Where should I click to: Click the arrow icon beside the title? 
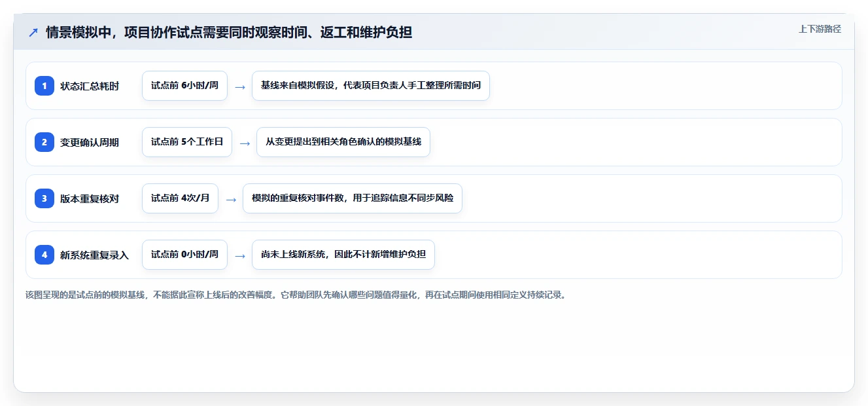point(33,32)
